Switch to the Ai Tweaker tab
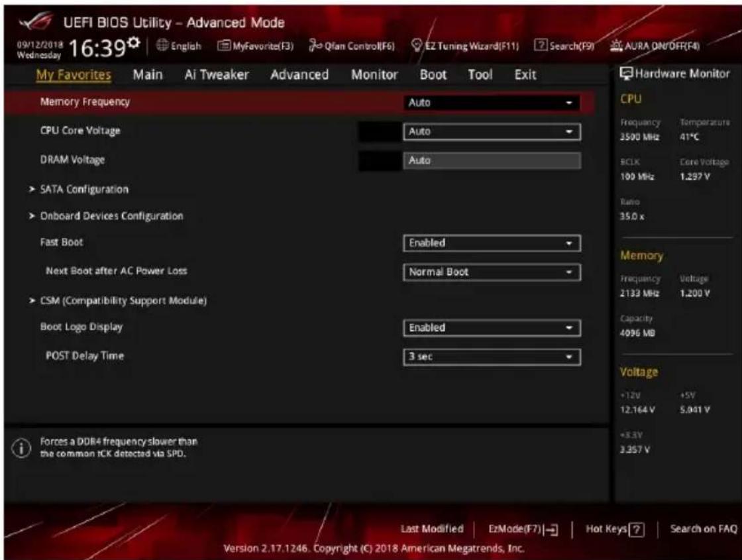This screenshot has height=560, width=742. [x=216, y=75]
